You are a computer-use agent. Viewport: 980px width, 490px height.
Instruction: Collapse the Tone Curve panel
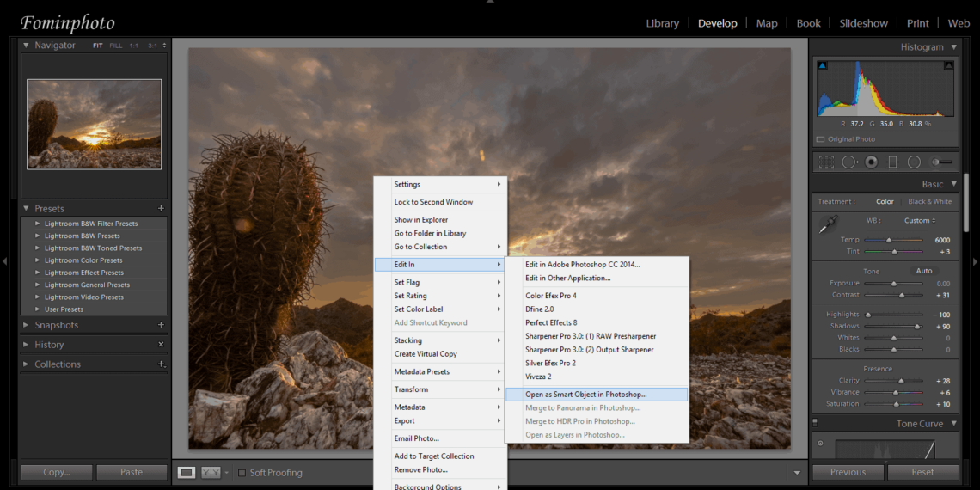[953, 423]
